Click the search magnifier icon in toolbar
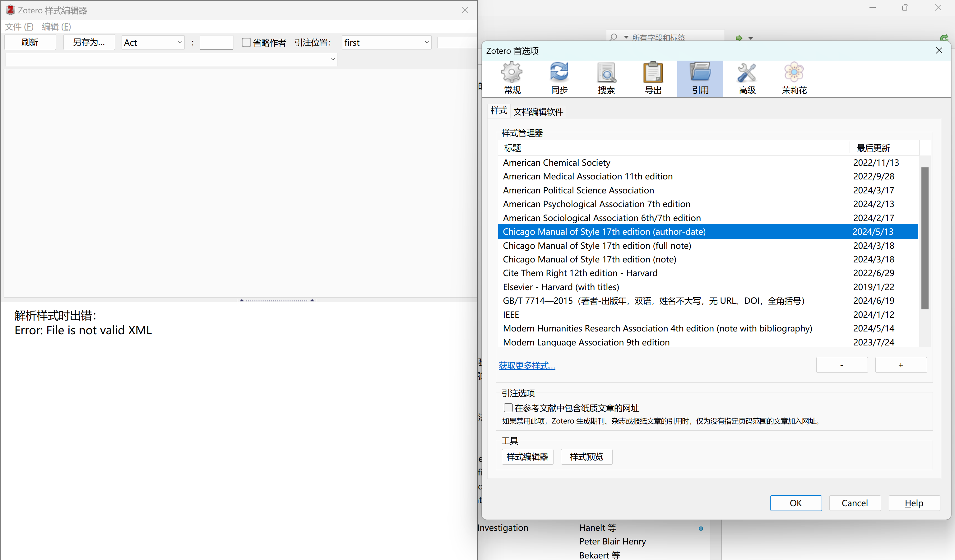955x560 pixels. 613,37
